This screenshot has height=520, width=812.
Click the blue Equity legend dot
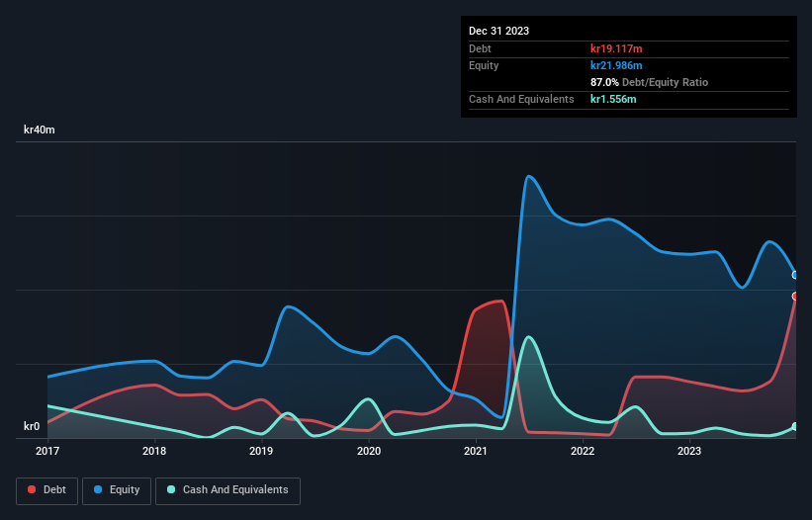tap(98, 489)
